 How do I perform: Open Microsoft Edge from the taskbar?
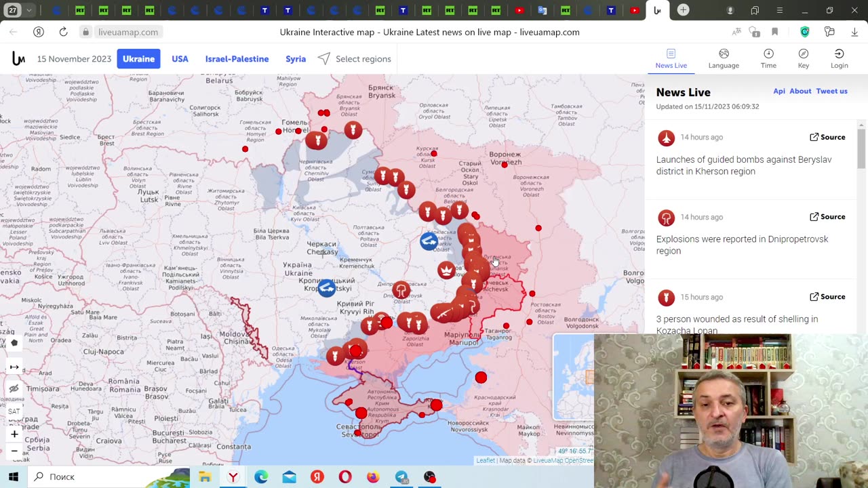tap(261, 477)
